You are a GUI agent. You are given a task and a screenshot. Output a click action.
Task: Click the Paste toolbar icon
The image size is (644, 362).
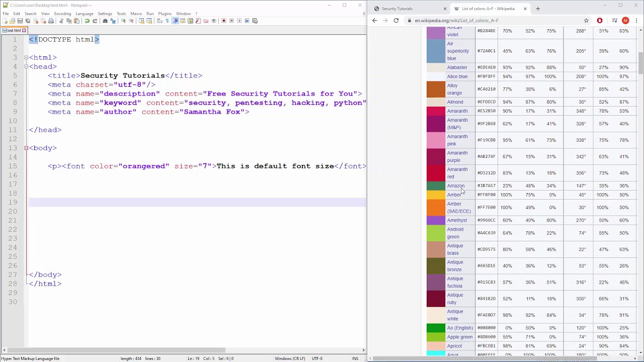coord(76,21)
